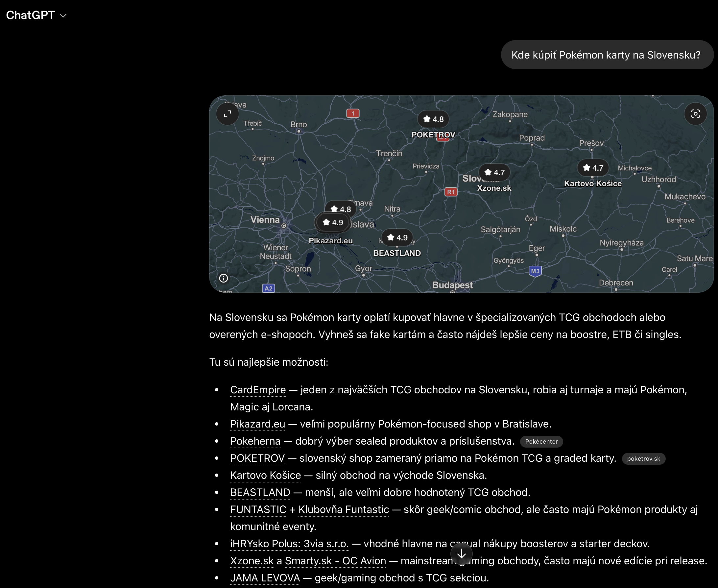Open the Klubovňa Funtastic link
Screen dimensions: 718x588
(344, 509)
